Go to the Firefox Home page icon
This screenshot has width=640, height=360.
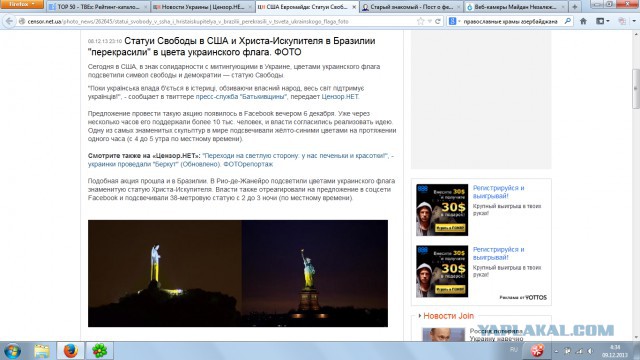click(x=583, y=21)
